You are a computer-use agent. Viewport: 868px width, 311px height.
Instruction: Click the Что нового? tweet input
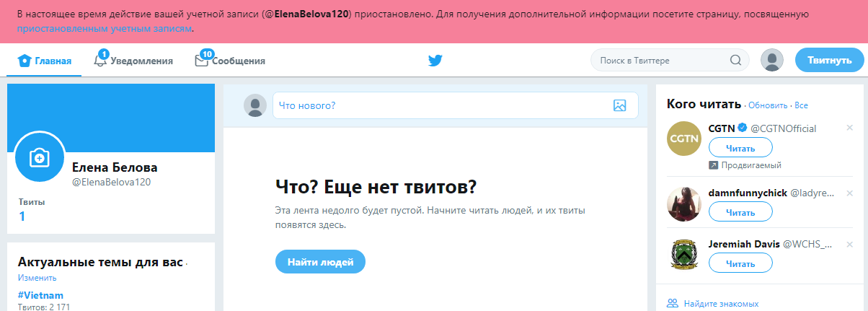click(440, 105)
